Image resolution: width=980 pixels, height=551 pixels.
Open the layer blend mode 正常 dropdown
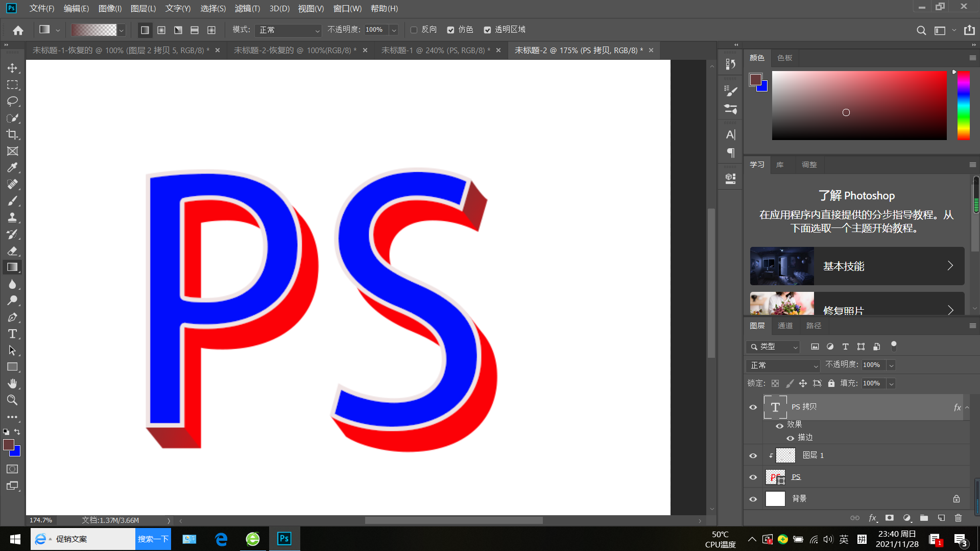coord(783,365)
